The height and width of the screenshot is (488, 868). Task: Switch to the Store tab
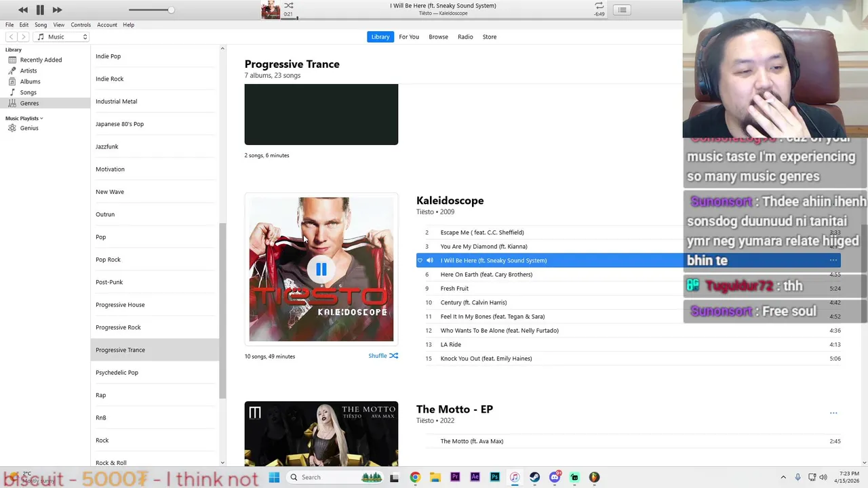tap(490, 37)
